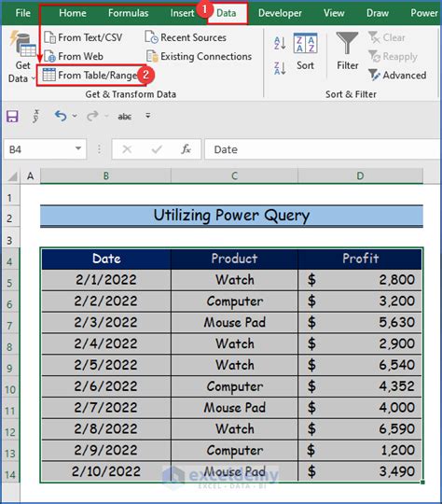The height and width of the screenshot is (504, 442).
Task: Click the Computer cell in row 6
Action: tap(234, 301)
